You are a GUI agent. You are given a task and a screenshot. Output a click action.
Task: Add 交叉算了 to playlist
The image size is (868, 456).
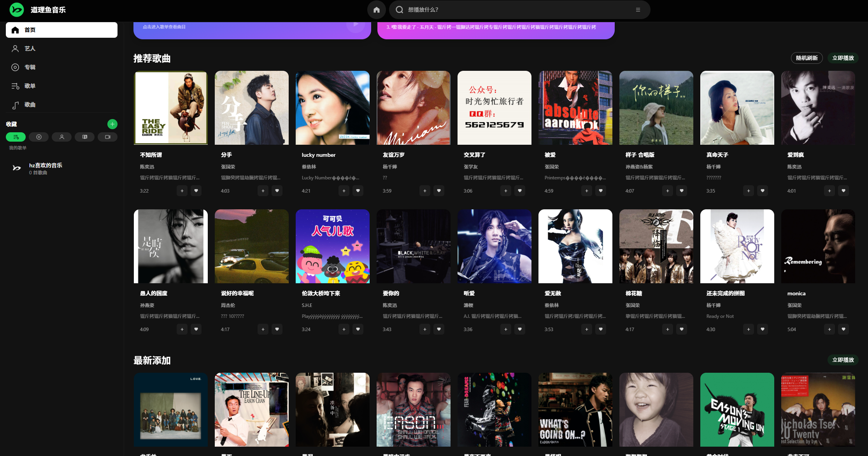[x=506, y=191]
